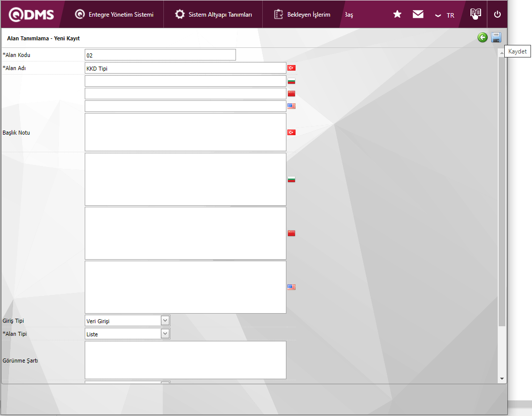Click the scrollbar down arrow
532x416 pixels.
pyautogui.click(x=502, y=379)
